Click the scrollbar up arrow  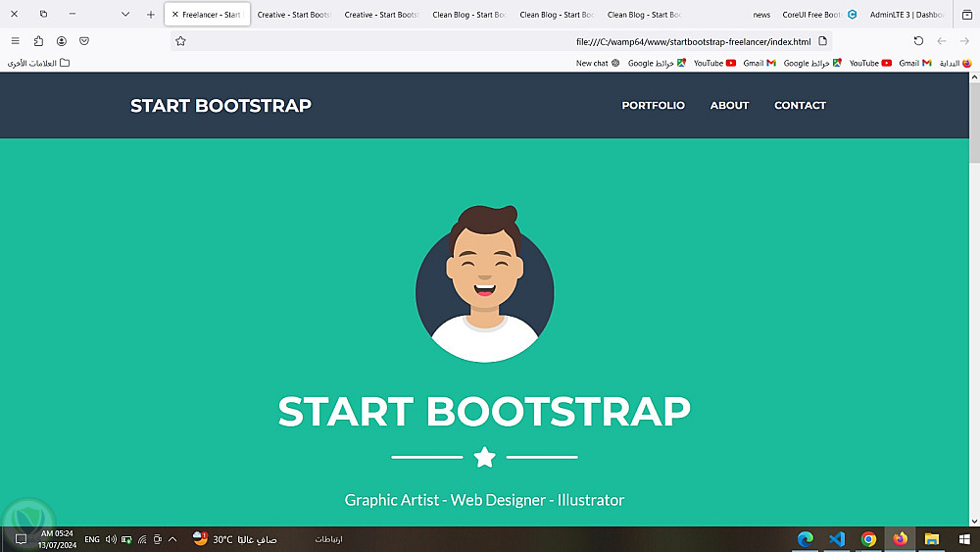click(x=974, y=77)
